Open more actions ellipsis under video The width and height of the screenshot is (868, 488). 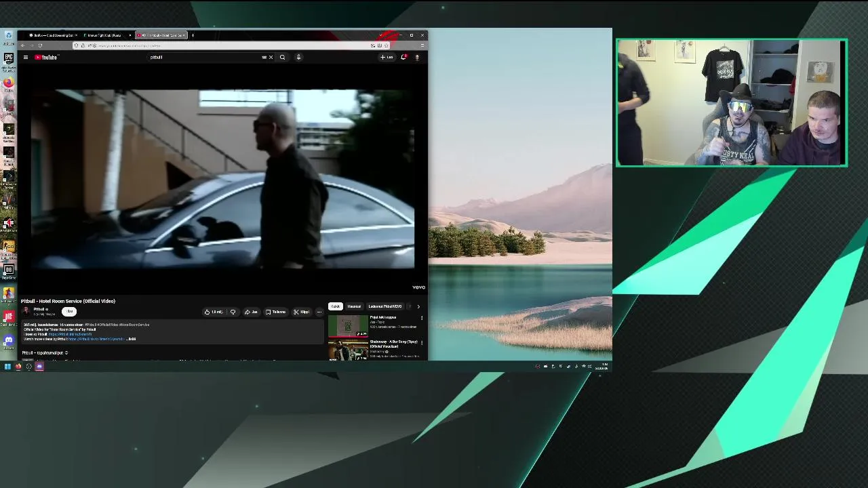pos(319,312)
